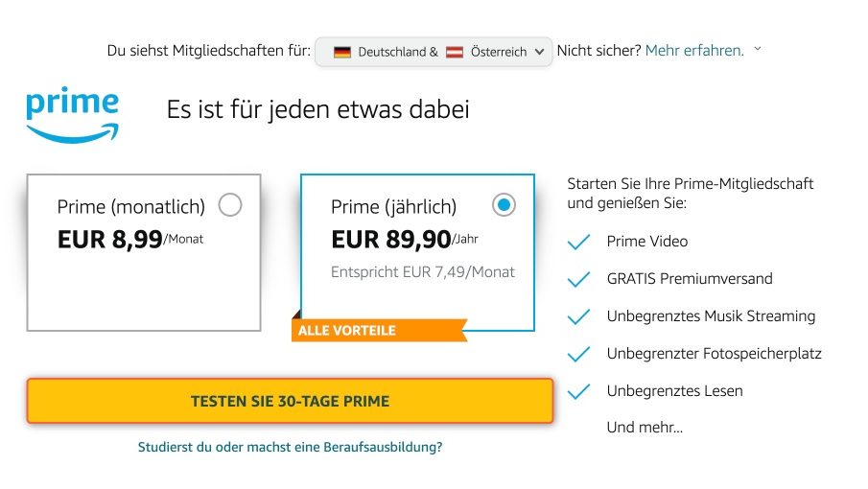Select the Prime (monatlich) radio button

[230, 204]
